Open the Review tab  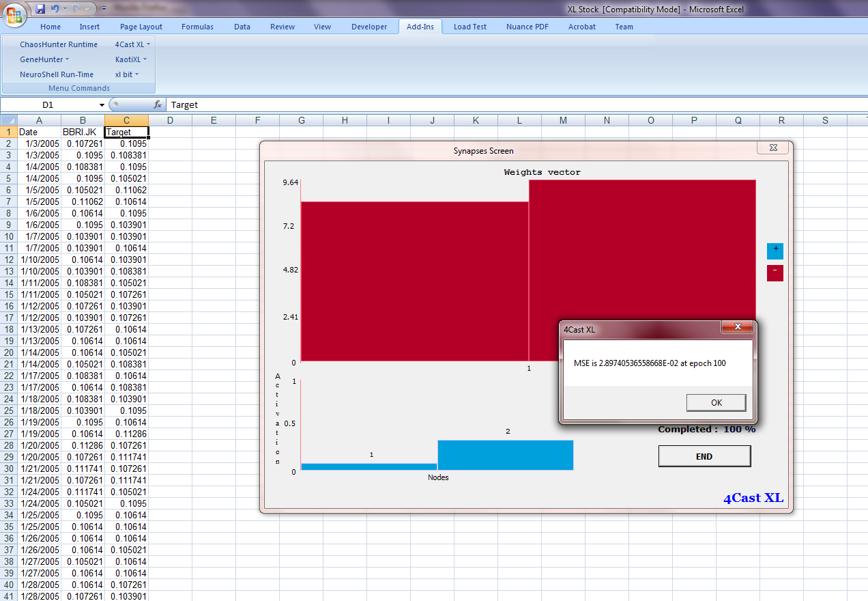[x=283, y=27]
